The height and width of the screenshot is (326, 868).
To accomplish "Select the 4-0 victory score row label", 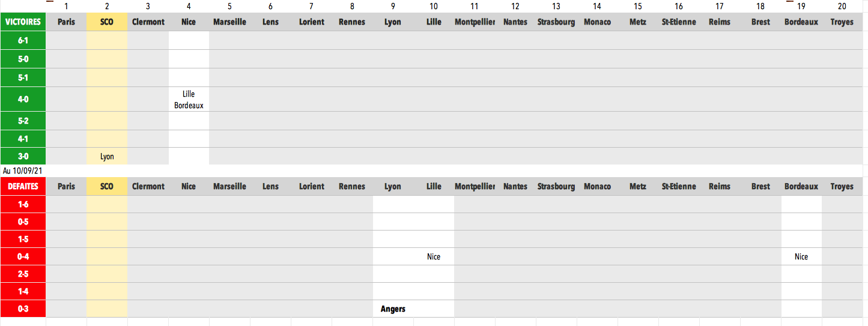I will [23, 100].
